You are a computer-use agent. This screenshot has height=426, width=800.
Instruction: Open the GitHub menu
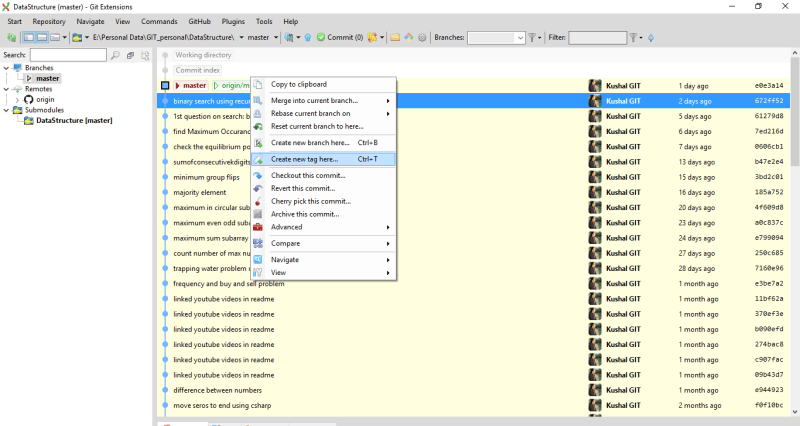pos(199,21)
